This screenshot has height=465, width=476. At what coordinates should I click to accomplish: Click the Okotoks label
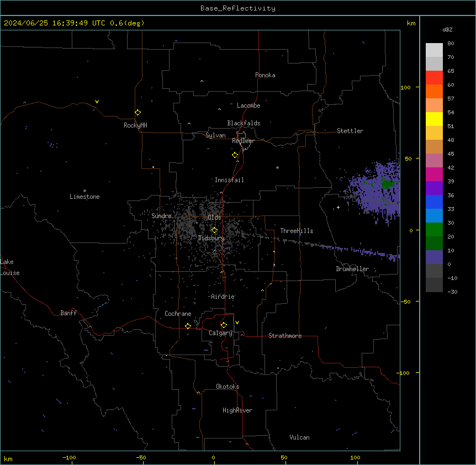click(x=228, y=387)
